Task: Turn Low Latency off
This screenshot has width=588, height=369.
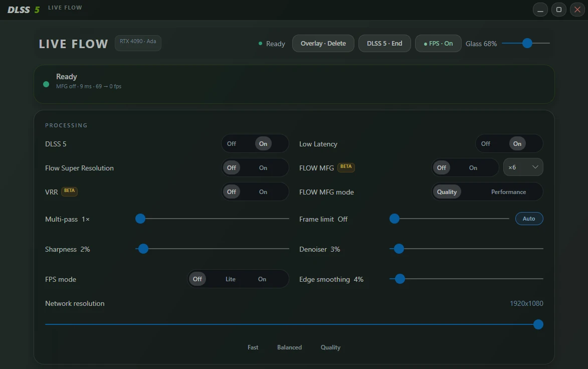Action: click(486, 143)
